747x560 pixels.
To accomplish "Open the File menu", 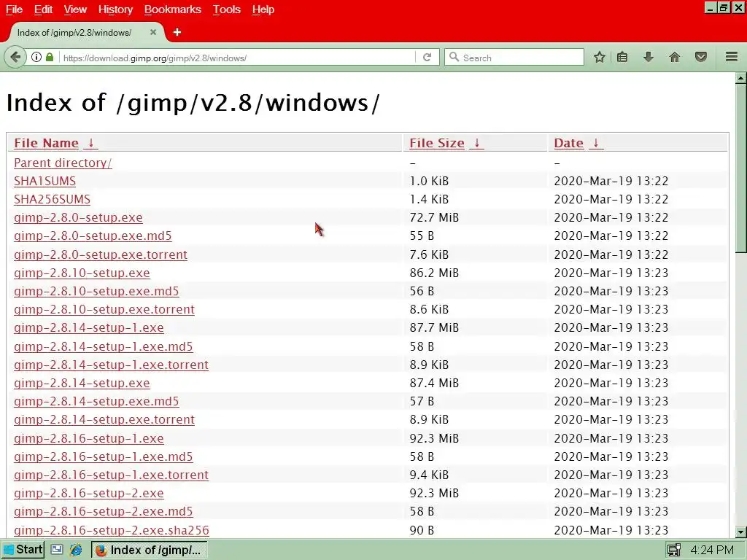I will (15, 9).
